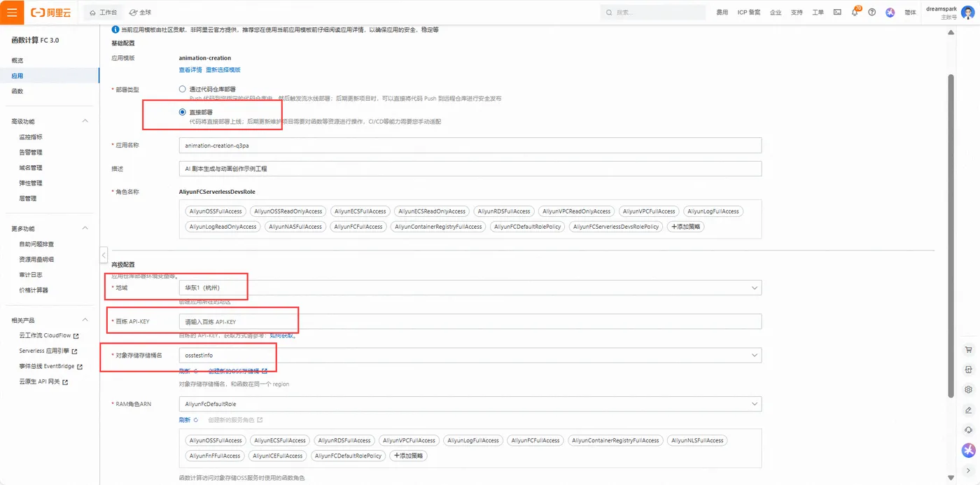Open the 工作台 workbench menu

[104, 13]
